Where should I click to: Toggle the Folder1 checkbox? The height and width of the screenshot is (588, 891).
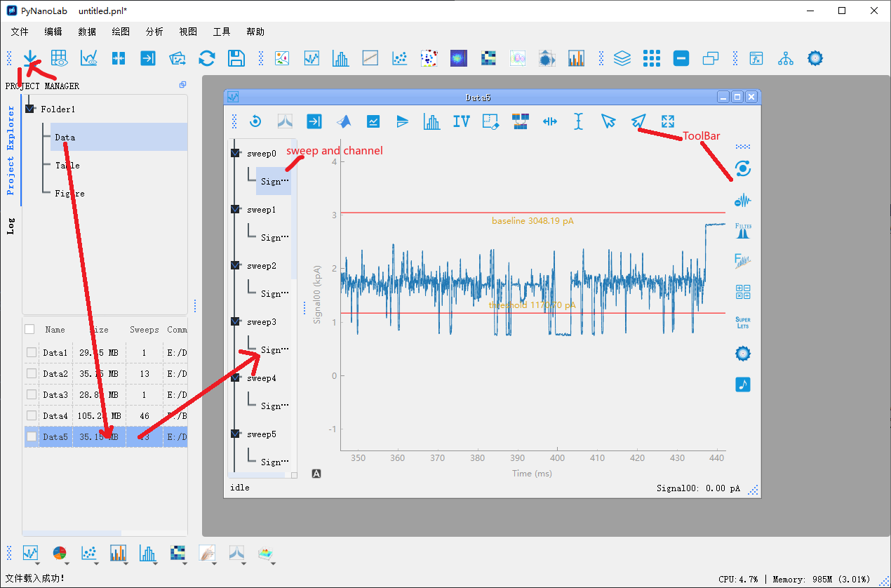29,109
